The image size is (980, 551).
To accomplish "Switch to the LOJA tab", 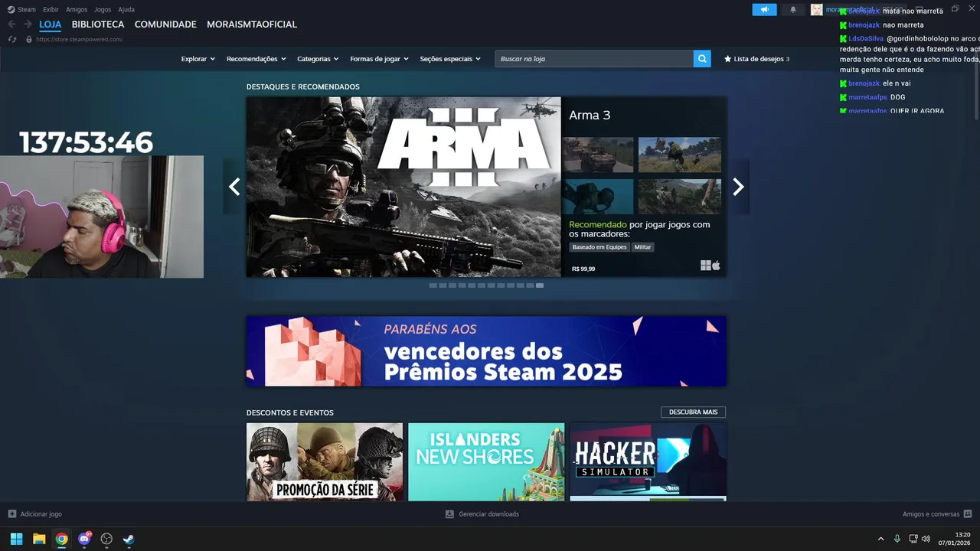I will tap(50, 24).
